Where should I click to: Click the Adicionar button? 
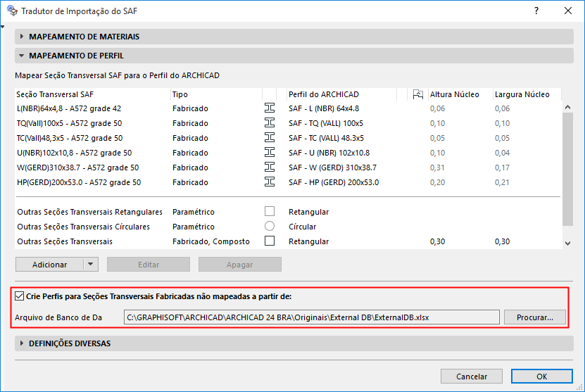[49, 265]
